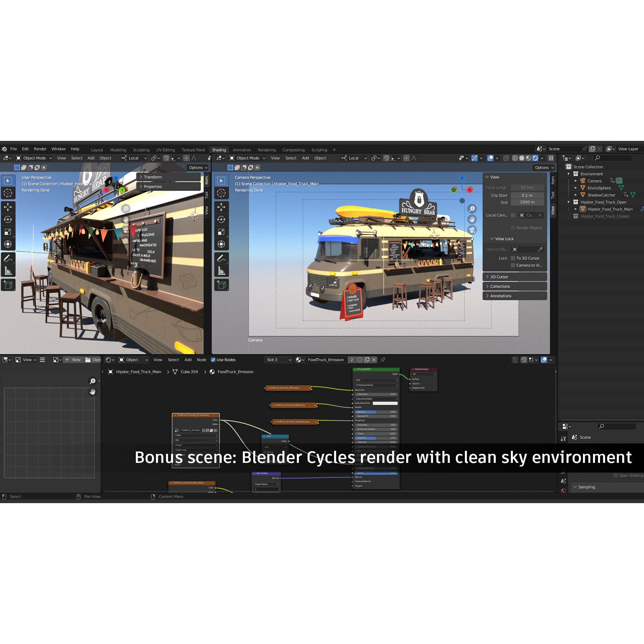Open the Object Mode dropdown
The width and height of the screenshot is (644, 644).
(34, 158)
